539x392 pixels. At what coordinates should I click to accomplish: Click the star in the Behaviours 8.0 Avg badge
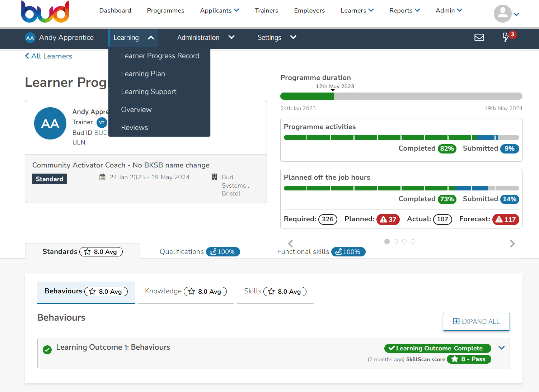pyautogui.click(x=92, y=292)
